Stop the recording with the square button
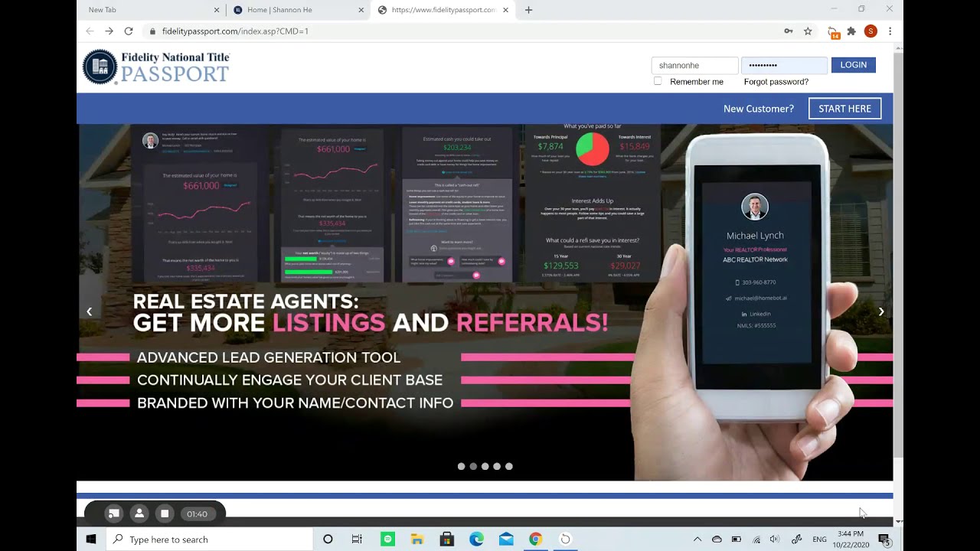Image resolution: width=980 pixels, height=551 pixels. tap(165, 514)
